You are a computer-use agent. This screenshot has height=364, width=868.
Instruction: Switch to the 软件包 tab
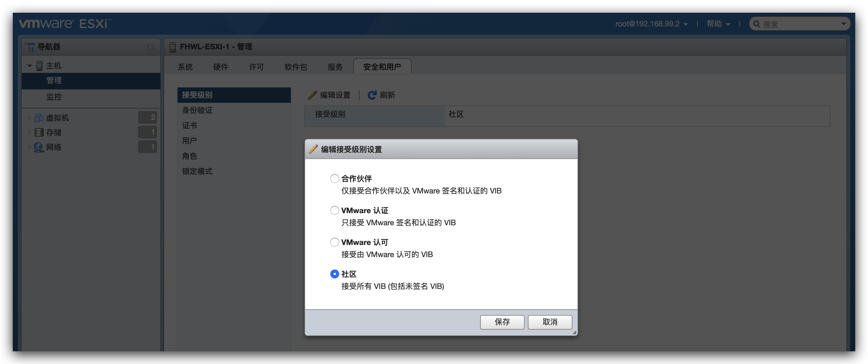295,67
